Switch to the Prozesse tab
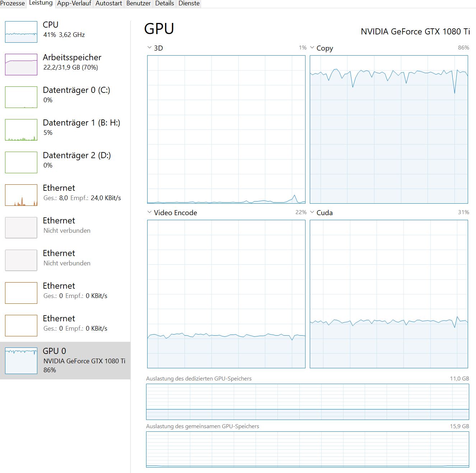This screenshot has height=473, width=476. 13,4
